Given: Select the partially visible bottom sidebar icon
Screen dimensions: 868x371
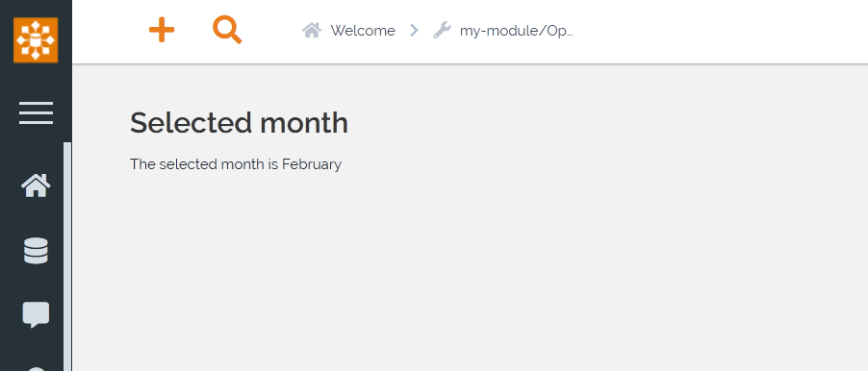Looking at the screenshot, I should 36,369.
